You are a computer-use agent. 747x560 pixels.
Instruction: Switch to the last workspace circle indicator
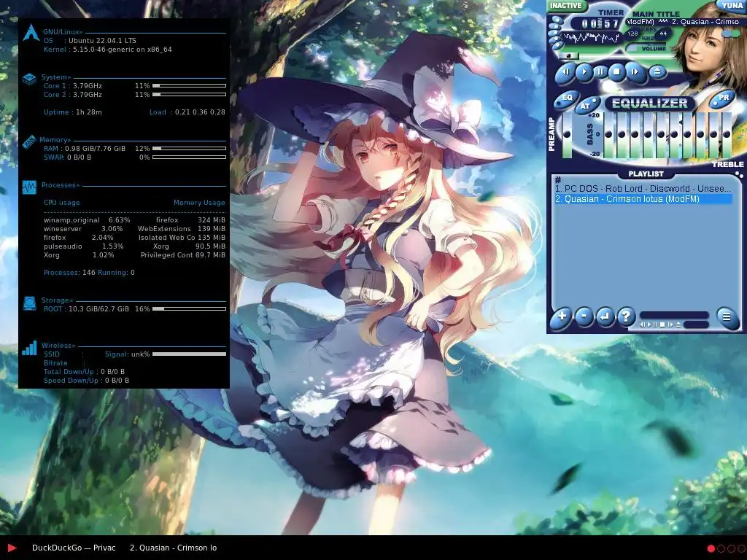[x=741, y=548]
